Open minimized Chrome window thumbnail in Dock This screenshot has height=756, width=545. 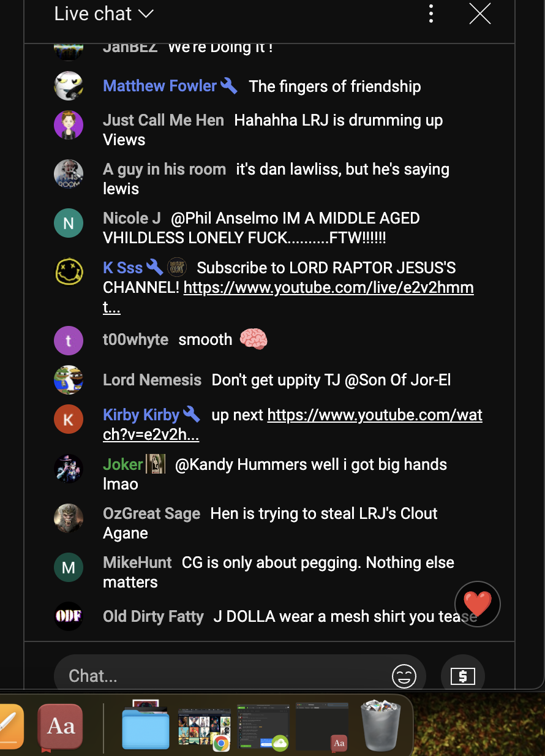click(205, 727)
